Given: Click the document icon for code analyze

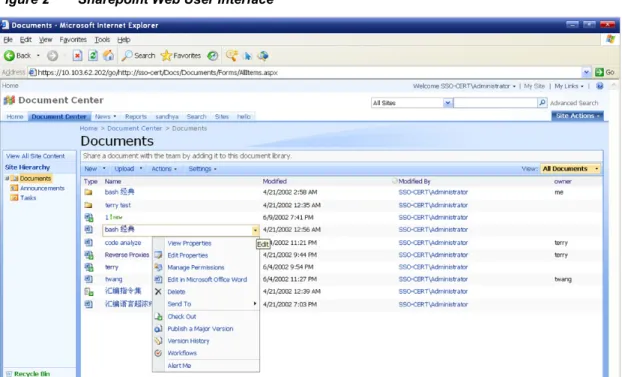Looking at the screenshot, I should tap(88, 242).
